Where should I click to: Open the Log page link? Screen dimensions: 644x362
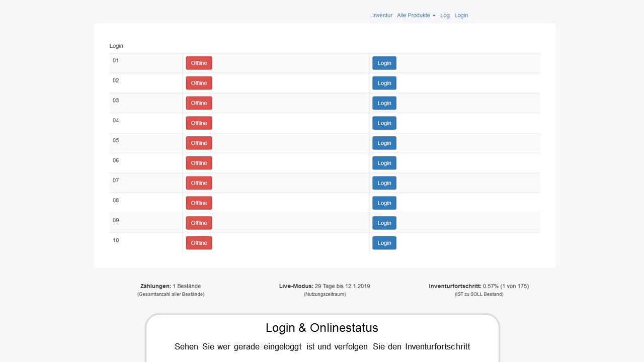coord(445,16)
